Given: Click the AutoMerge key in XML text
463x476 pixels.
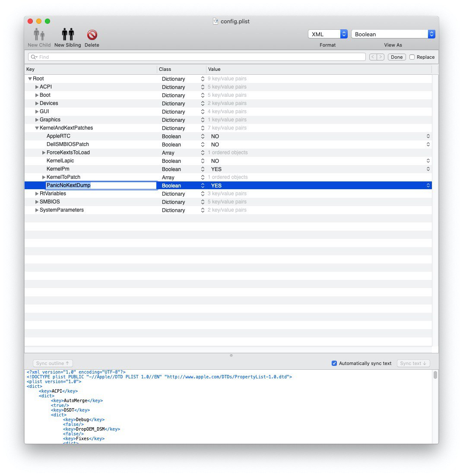Looking at the screenshot, I should click(x=76, y=400).
